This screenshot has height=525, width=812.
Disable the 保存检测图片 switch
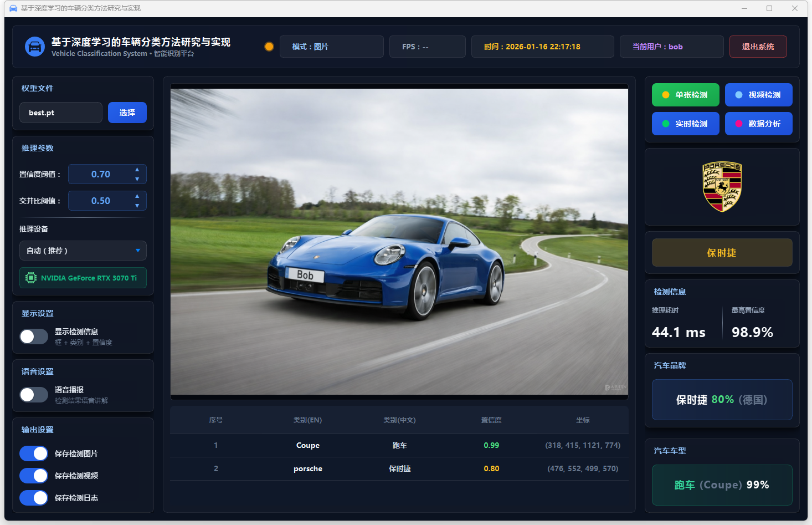pos(34,453)
